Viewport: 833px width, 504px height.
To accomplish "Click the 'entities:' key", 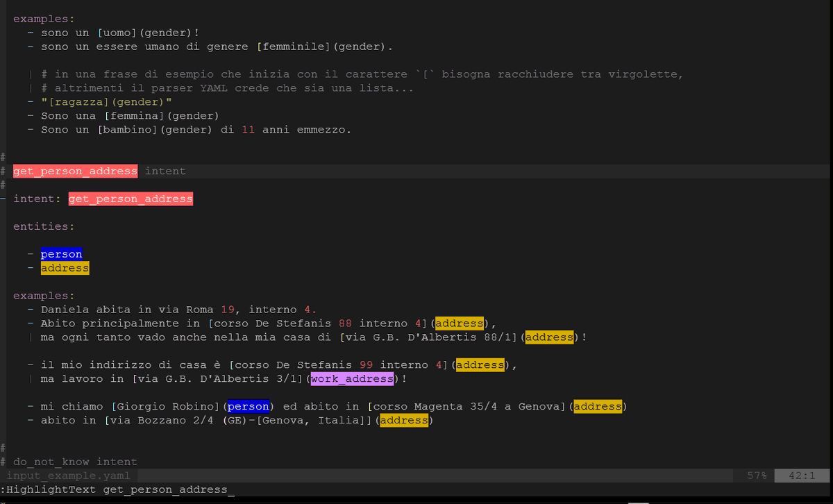I will coord(44,226).
